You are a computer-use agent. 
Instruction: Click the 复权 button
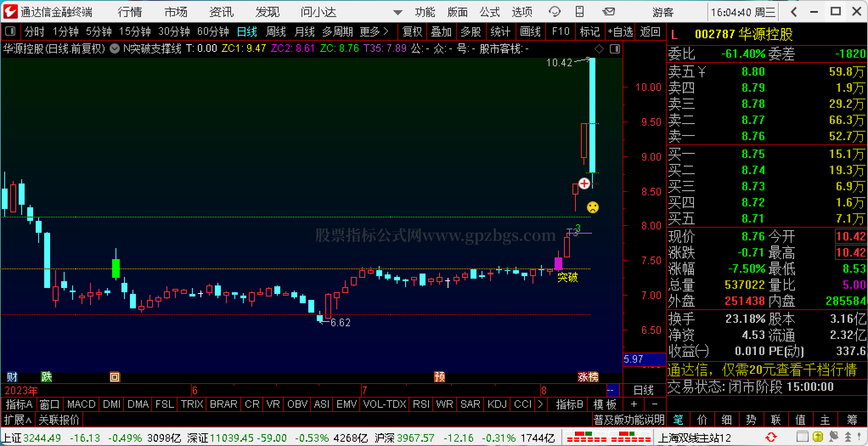[412, 31]
